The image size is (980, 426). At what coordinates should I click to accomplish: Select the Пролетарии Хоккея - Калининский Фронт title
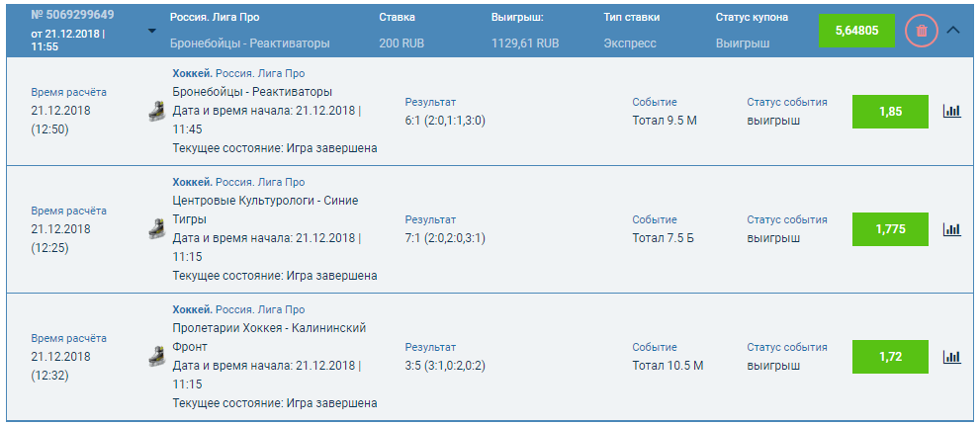[269, 337]
